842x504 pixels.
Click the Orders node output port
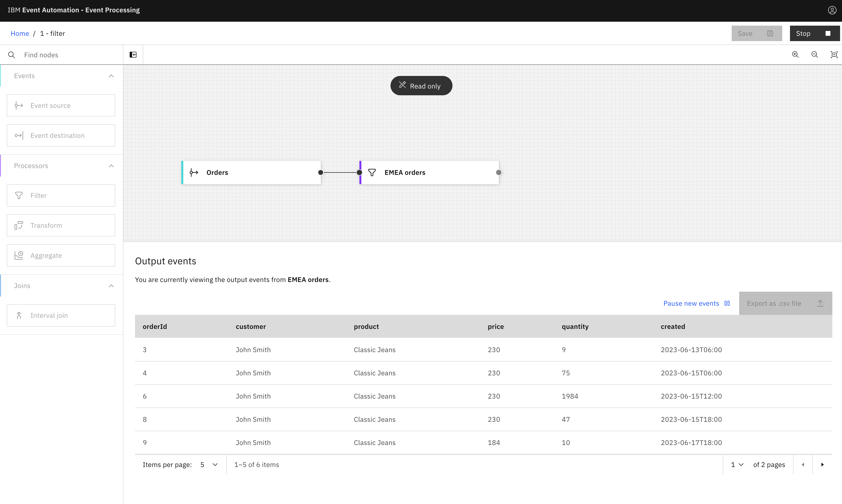coord(320,172)
